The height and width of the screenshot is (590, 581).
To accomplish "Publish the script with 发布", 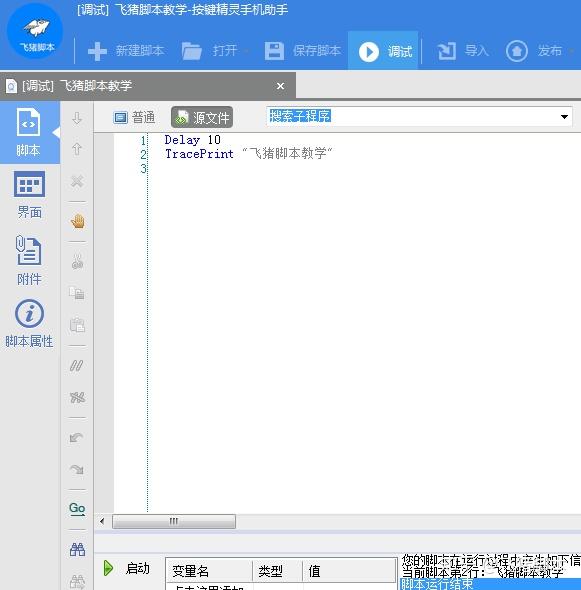I will 534,51.
